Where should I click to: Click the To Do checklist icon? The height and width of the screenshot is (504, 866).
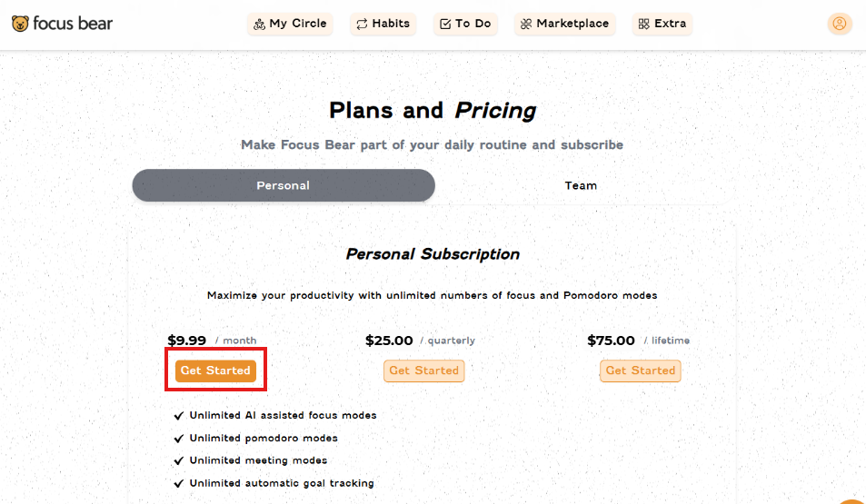pos(445,24)
